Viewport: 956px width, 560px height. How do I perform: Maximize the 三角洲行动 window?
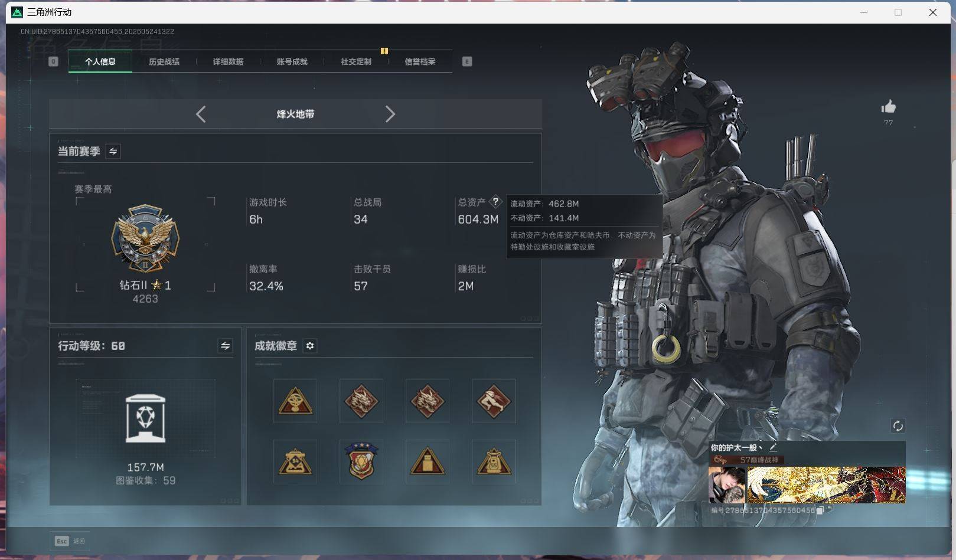pyautogui.click(x=898, y=12)
